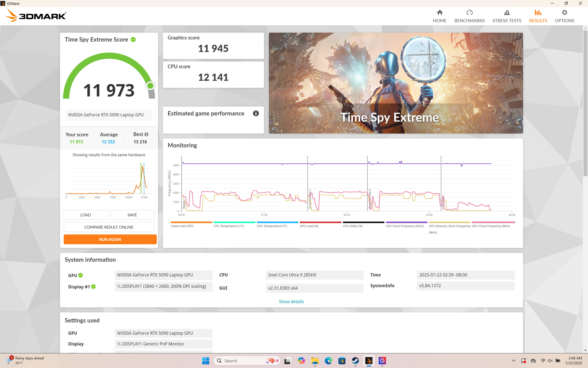Image resolution: width=588 pixels, height=368 pixels.
Task: Click the Average score 12 332
Action: [x=108, y=142]
